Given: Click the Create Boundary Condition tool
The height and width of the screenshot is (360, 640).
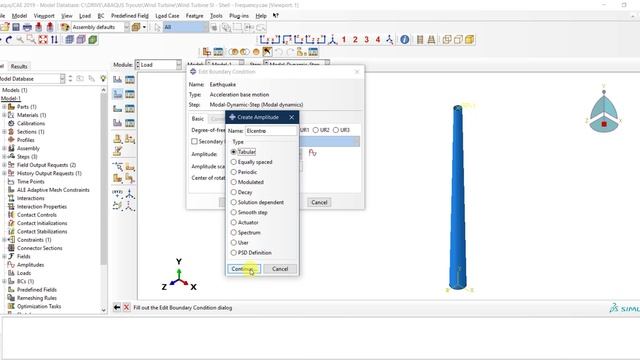Looking at the screenshot, I should 118,94.
